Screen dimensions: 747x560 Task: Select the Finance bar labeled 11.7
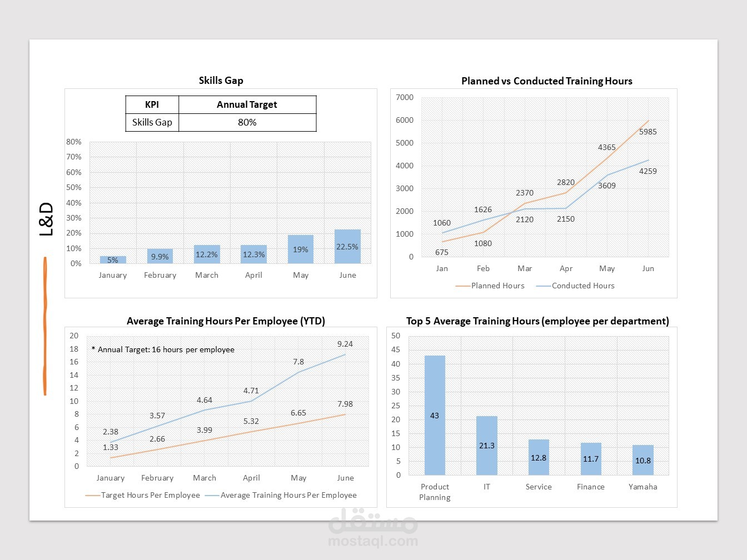click(x=591, y=459)
